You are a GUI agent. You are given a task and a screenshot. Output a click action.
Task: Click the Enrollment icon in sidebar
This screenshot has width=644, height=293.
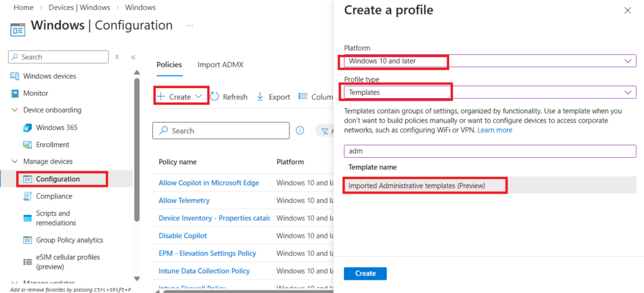(28, 145)
